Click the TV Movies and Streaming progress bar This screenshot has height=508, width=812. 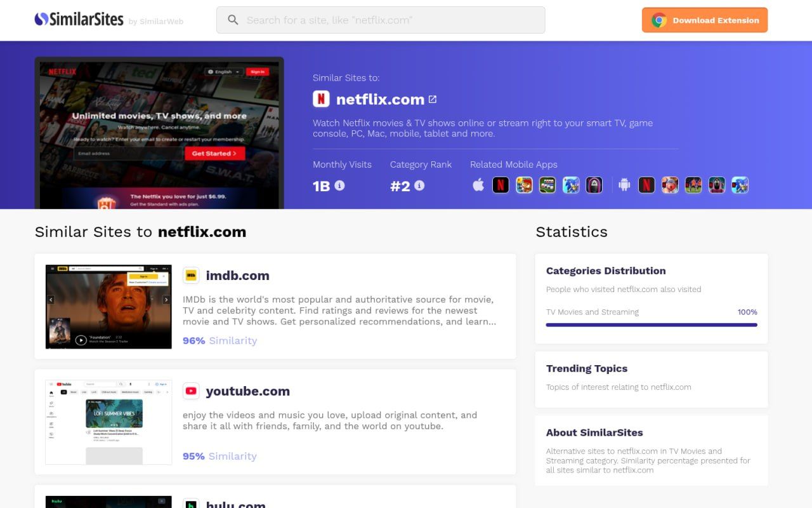[x=652, y=324]
